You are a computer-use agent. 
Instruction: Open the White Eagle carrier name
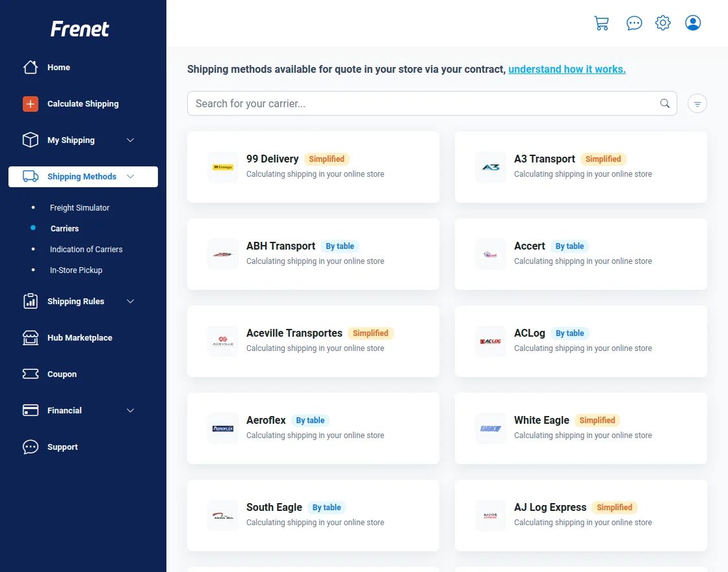pos(541,420)
